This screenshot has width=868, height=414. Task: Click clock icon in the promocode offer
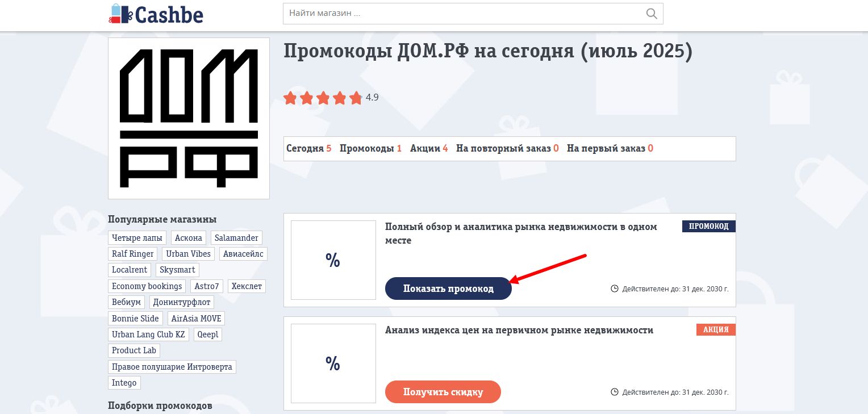click(614, 288)
